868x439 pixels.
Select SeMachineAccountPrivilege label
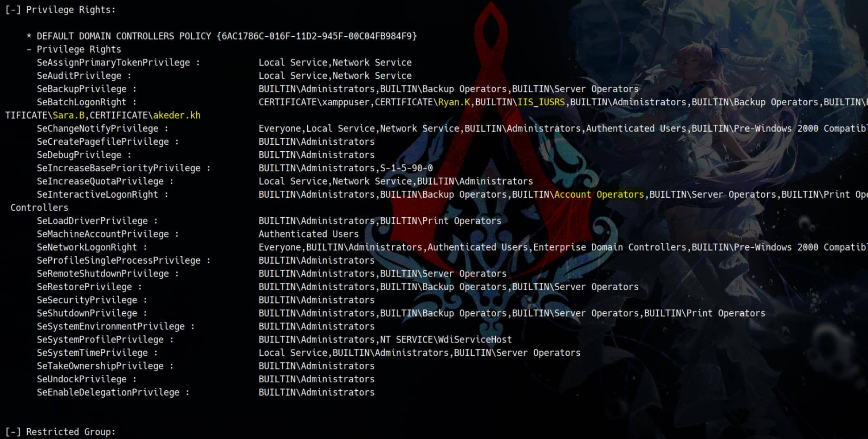click(x=103, y=234)
